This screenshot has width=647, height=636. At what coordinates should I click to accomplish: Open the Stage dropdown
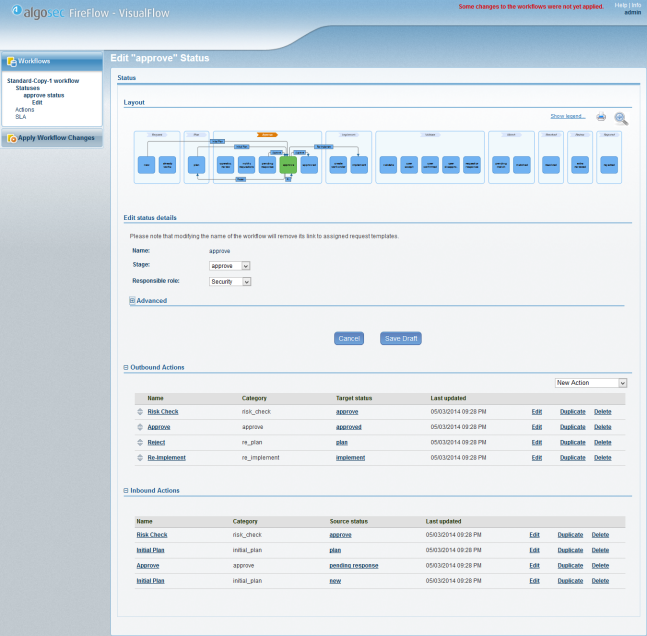[230, 266]
